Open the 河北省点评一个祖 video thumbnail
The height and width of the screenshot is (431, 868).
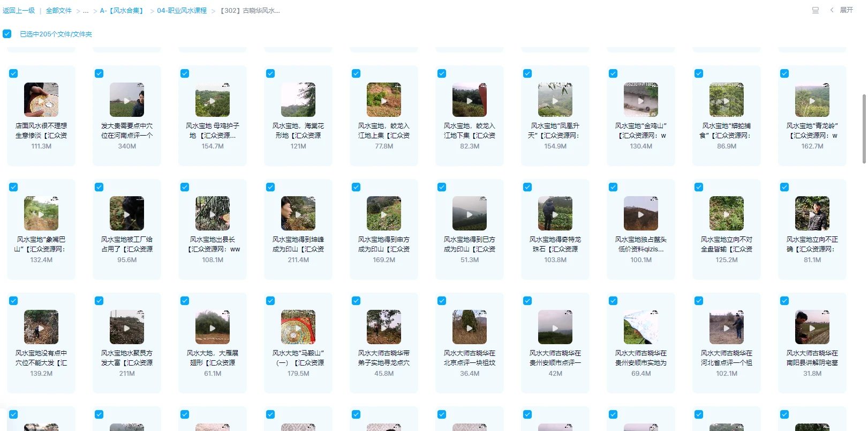[x=727, y=327]
